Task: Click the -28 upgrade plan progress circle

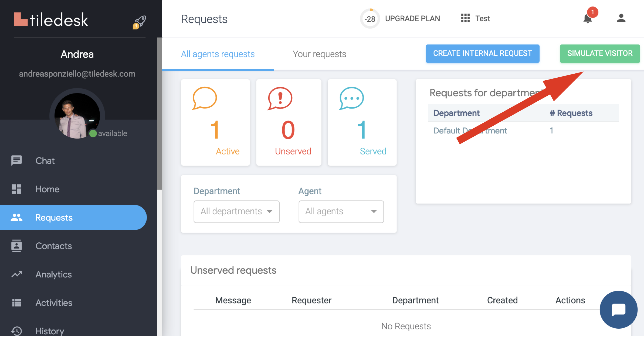Action: pyautogui.click(x=370, y=19)
